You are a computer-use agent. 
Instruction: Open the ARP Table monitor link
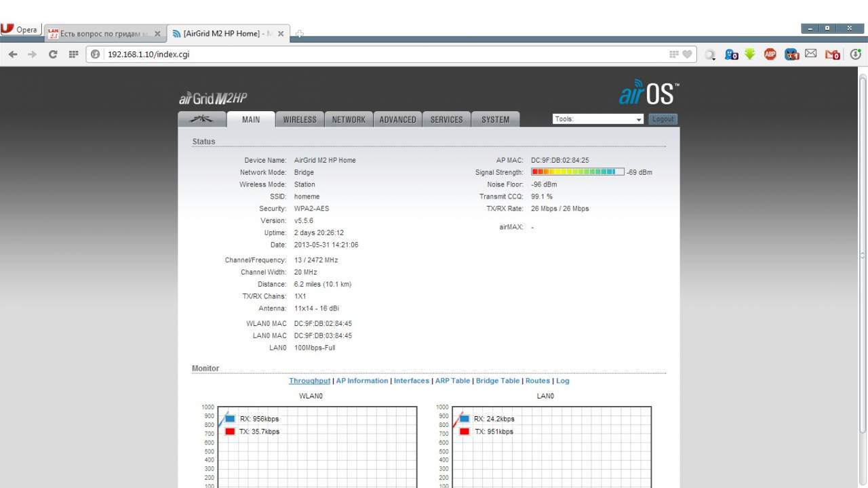[x=452, y=381]
